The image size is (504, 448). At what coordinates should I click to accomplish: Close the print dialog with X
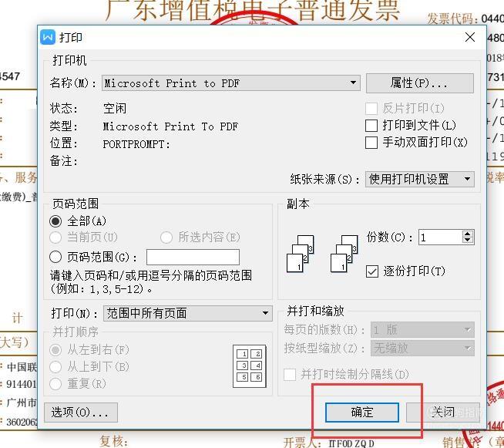click(x=470, y=37)
